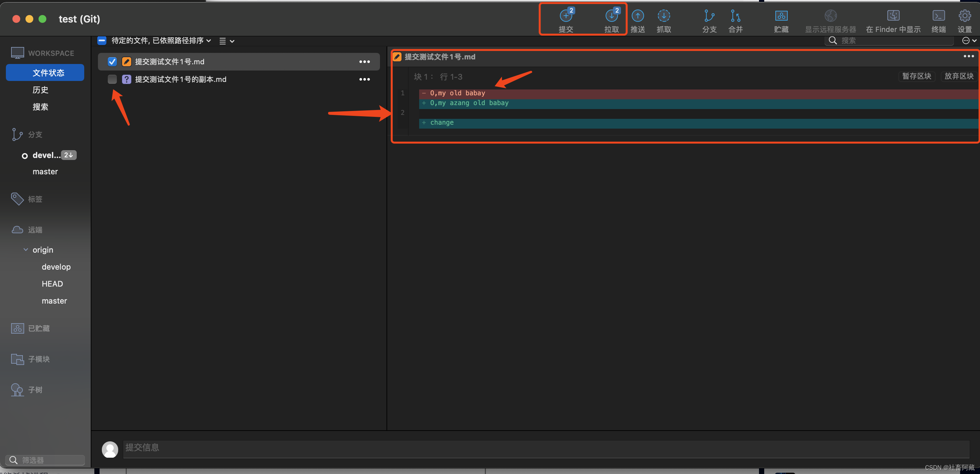The width and height of the screenshot is (980, 474).
Task: Check the 提交测试文件1号的副本.md checkbox
Action: click(x=112, y=79)
